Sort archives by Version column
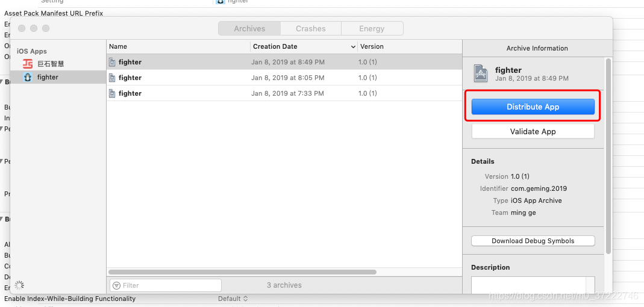 pos(410,46)
